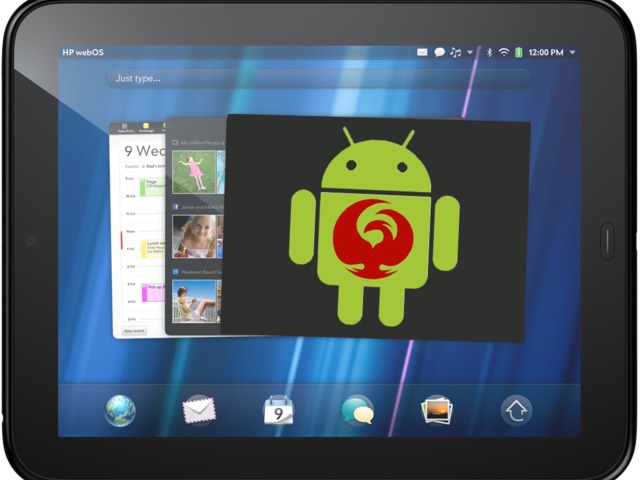Expand the notifications dropdown arrow
The height and width of the screenshot is (480, 640).
(470, 52)
